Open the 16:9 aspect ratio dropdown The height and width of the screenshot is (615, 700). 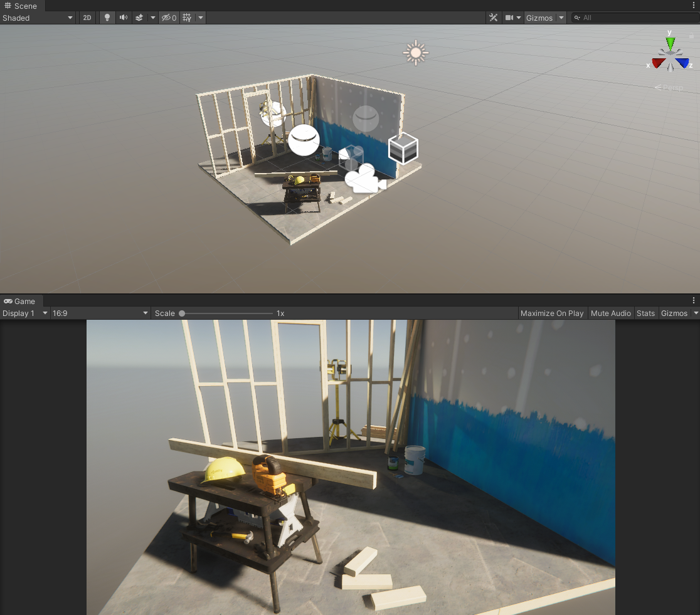pyautogui.click(x=100, y=313)
